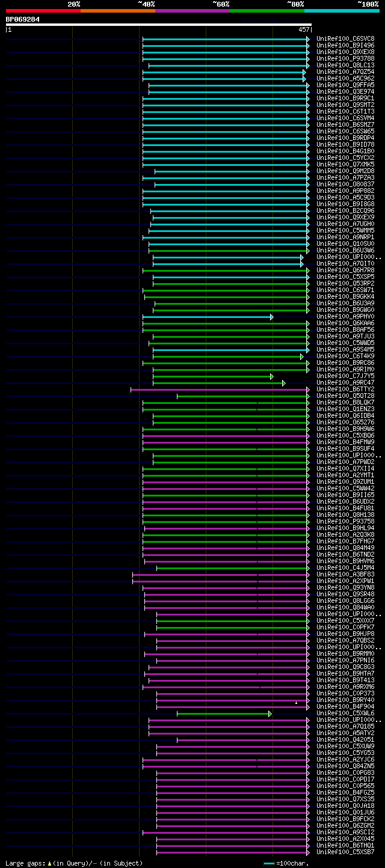The width and height of the screenshot is (385, 868).
Task: Click the short cyan alignment bar for A9PHV0
Action: click(208, 317)
